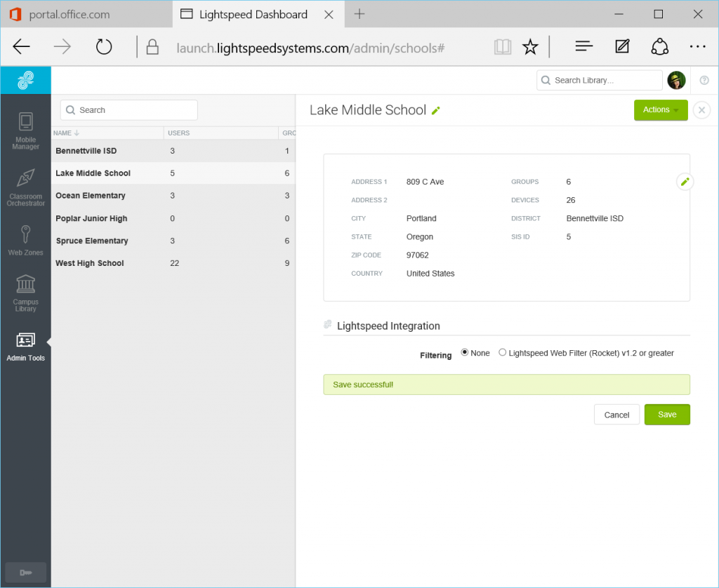Refresh the browser page
The width and height of the screenshot is (719, 588).
(x=104, y=47)
